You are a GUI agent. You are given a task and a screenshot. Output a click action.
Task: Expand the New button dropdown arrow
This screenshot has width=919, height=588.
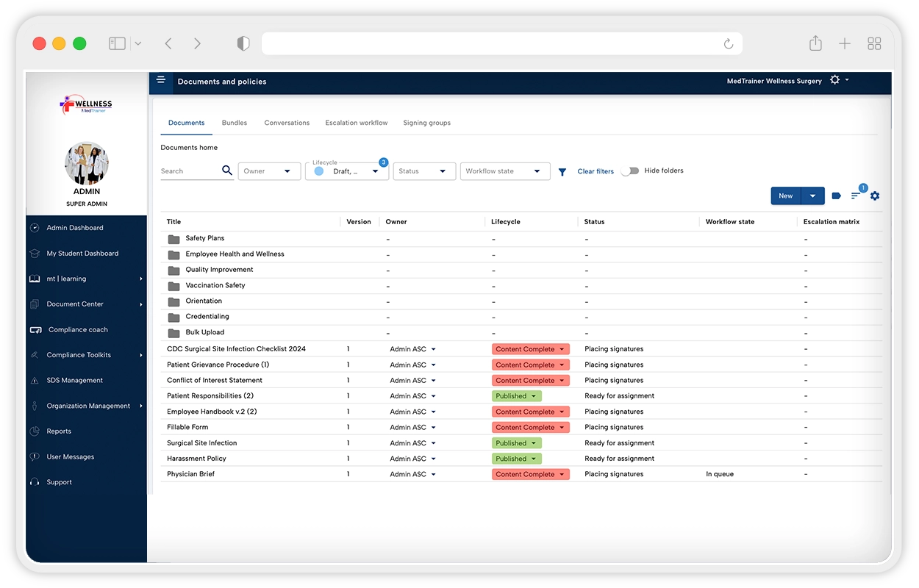click(x=812, y=196)
